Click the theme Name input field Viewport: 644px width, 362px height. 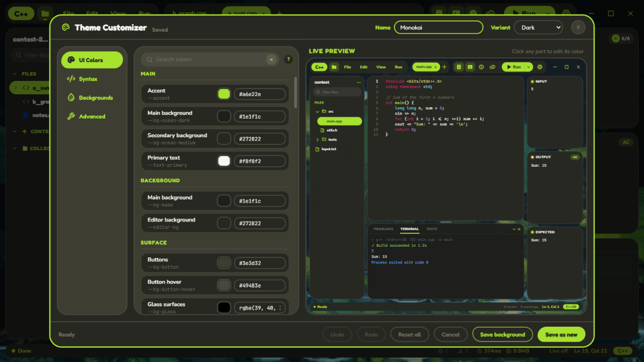438,27
